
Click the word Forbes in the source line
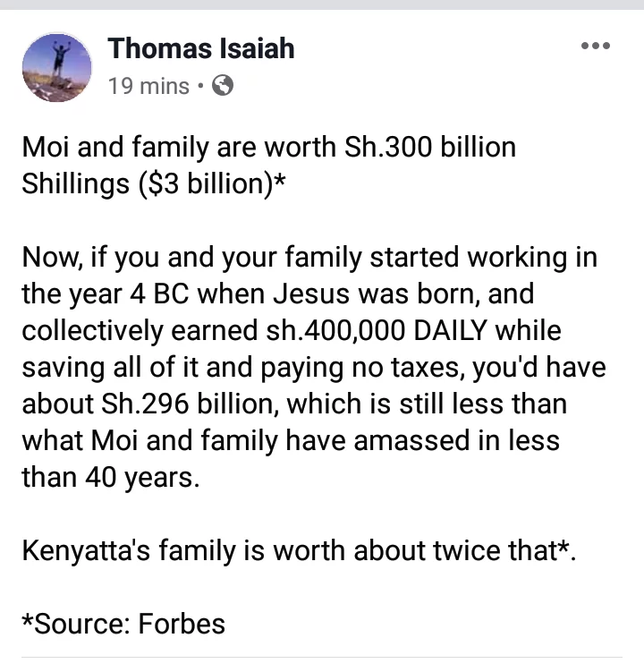click(x=182, y=624)
